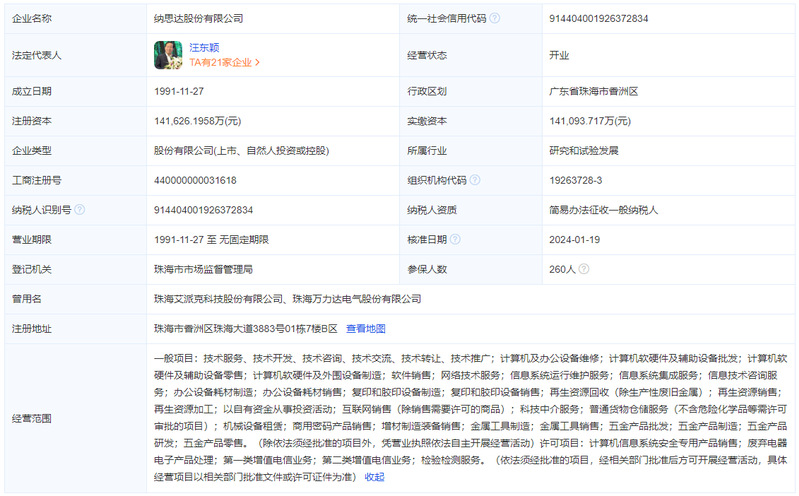
Task: Click help icon next to 统一社会信用代码
Action: (494, 18)
